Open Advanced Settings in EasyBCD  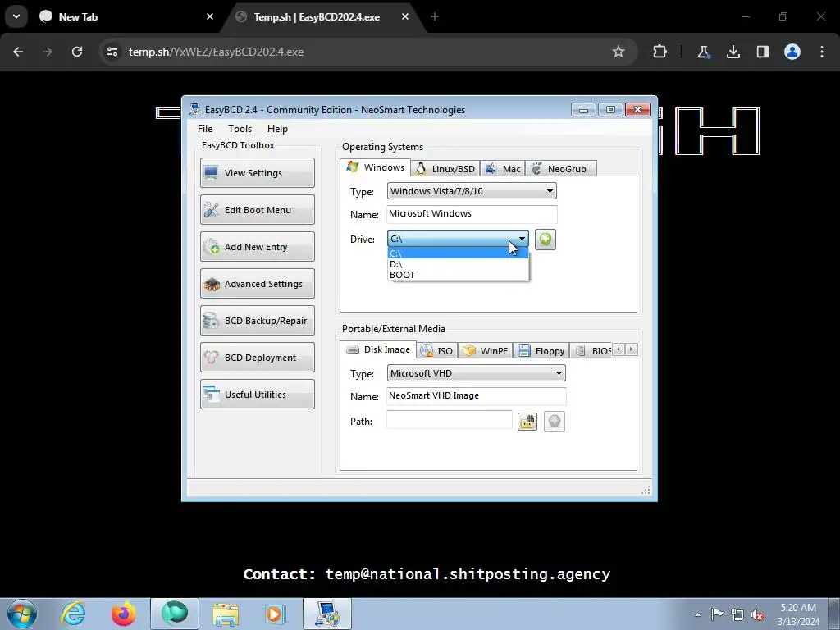(x=257, y=283)
